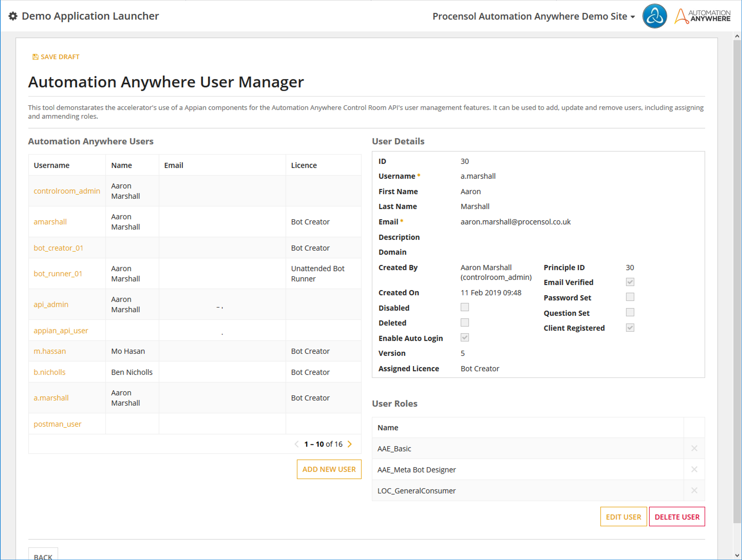
Task: Open the amarshall user link
Action: tap(50, 222)
